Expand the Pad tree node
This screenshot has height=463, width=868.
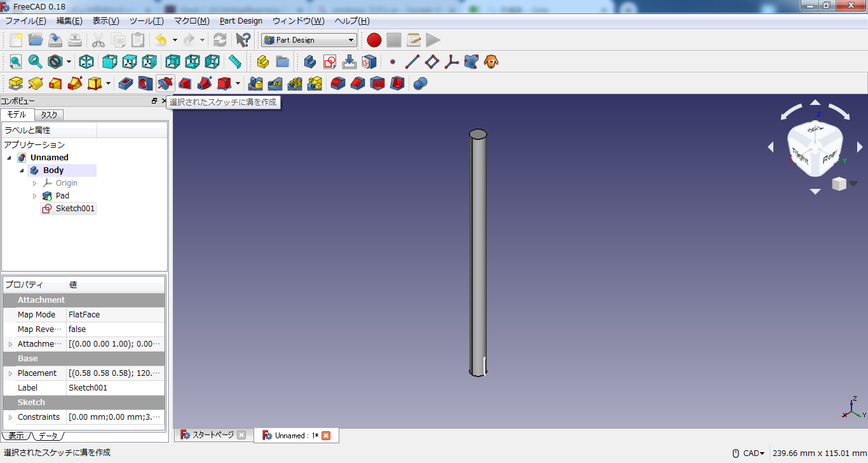35,196
